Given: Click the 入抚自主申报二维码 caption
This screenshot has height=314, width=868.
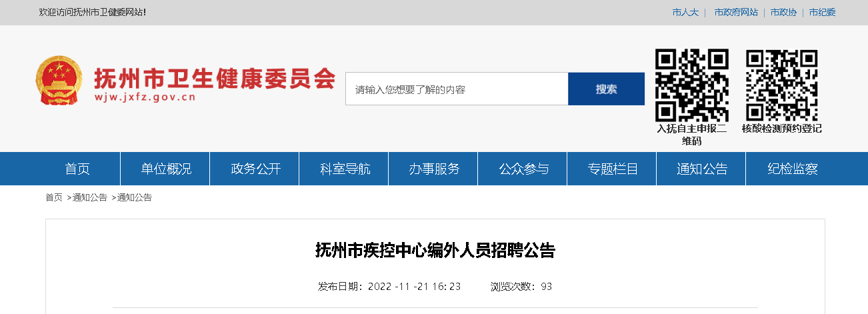Looking at the screenshot, I should pyautogui.click(x=691, y=135).
